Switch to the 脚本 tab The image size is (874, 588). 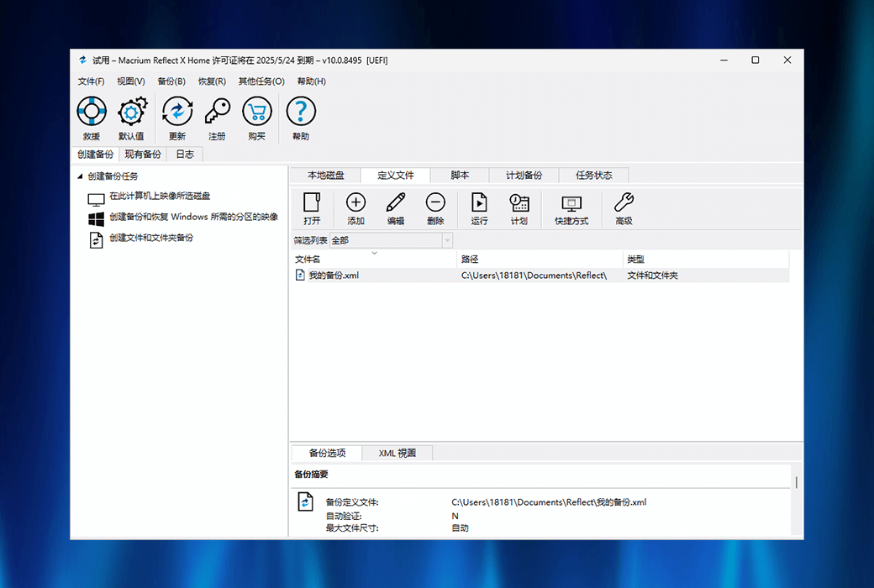tap(460, 175)
